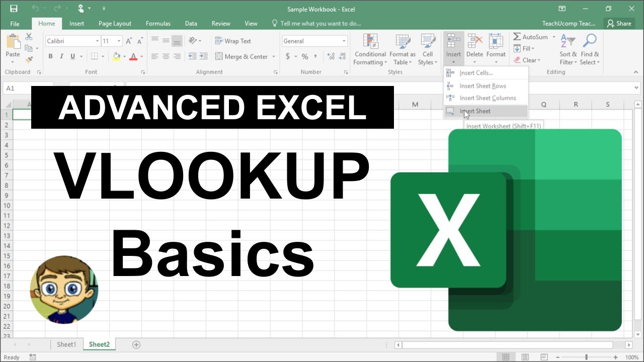Viewport: 644px width, 362px height.
Task: Increase font size with the large A icon
Action: point(129,41)
